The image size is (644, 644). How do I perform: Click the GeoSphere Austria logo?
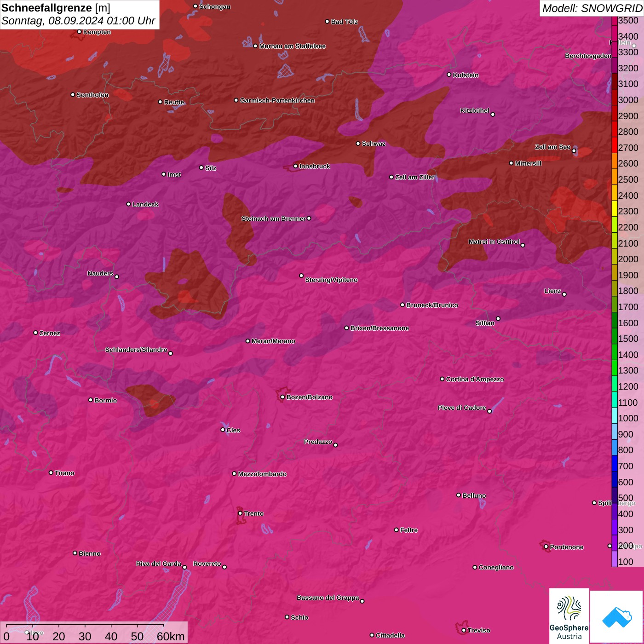tap(569, 615)
